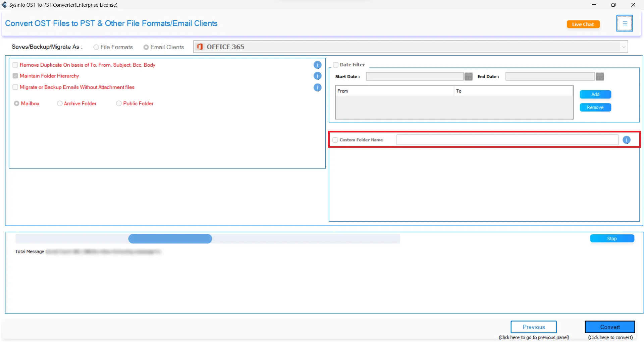644x342 pixels.
Task: Click info icon beside Custom Folder Name
Action: point(626,140)
